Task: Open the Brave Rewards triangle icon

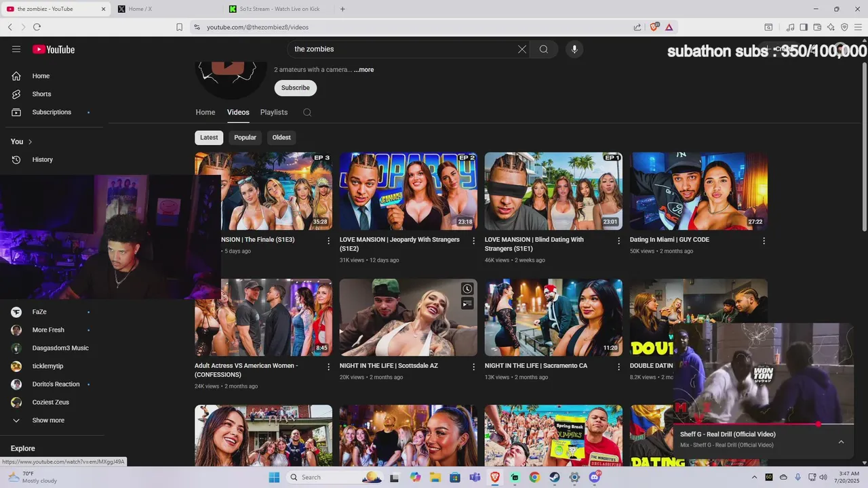Action: [669, 27]
